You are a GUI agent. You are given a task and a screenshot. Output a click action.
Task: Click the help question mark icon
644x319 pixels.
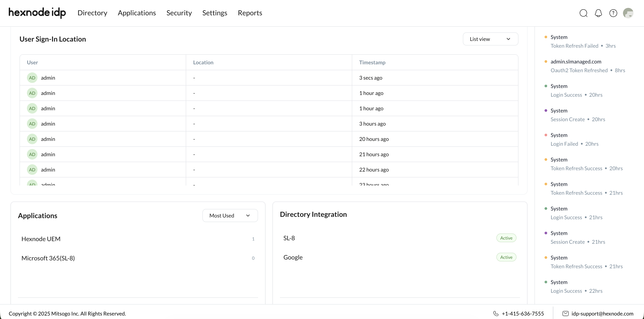pos(613,13)
